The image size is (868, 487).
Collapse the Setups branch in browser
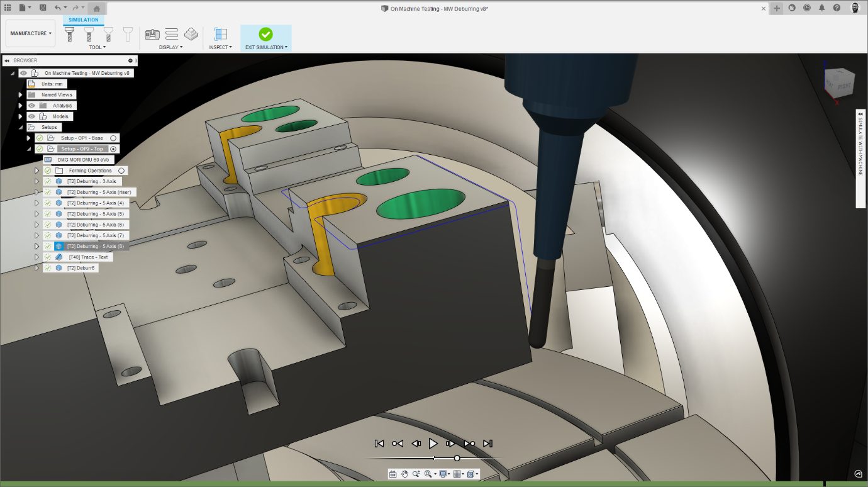click(x=19, y=126)
